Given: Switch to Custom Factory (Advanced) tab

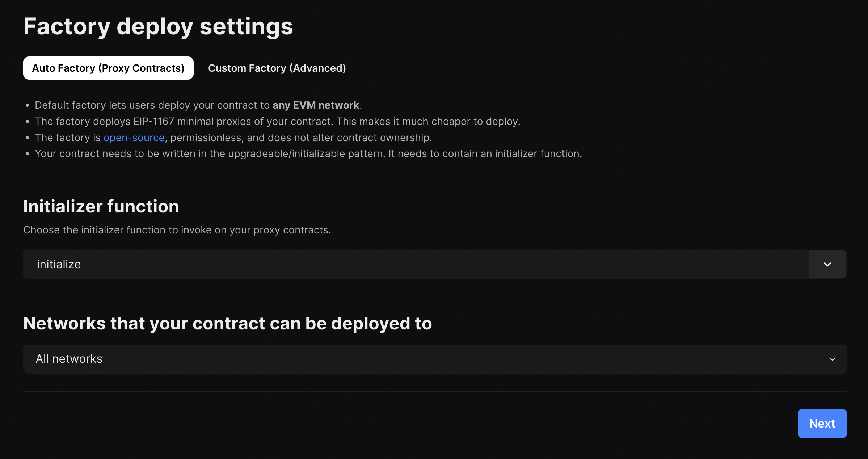Looking at the screenshot, I should tap(277, 68).
